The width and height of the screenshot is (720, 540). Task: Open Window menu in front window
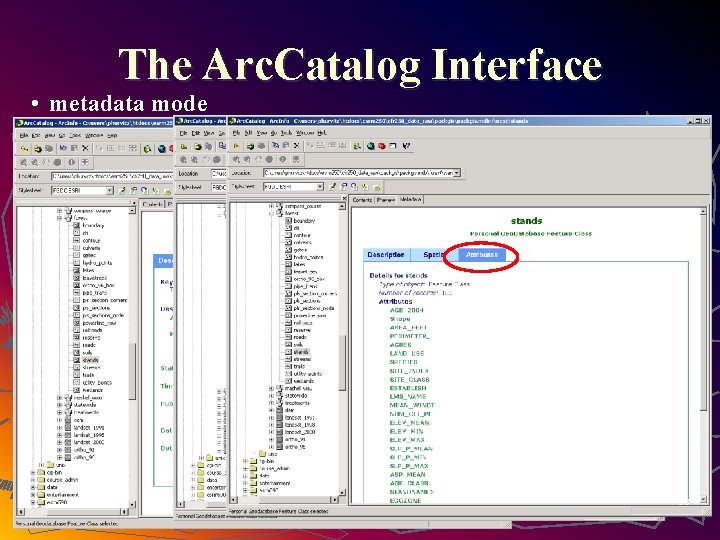click(x=304, y=133)
